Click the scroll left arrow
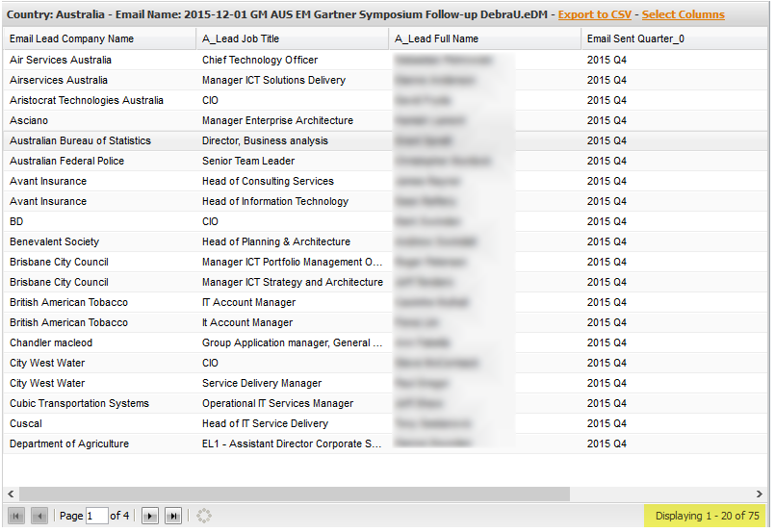Screen dimensions: 775x532 click(x=11, y=494)
